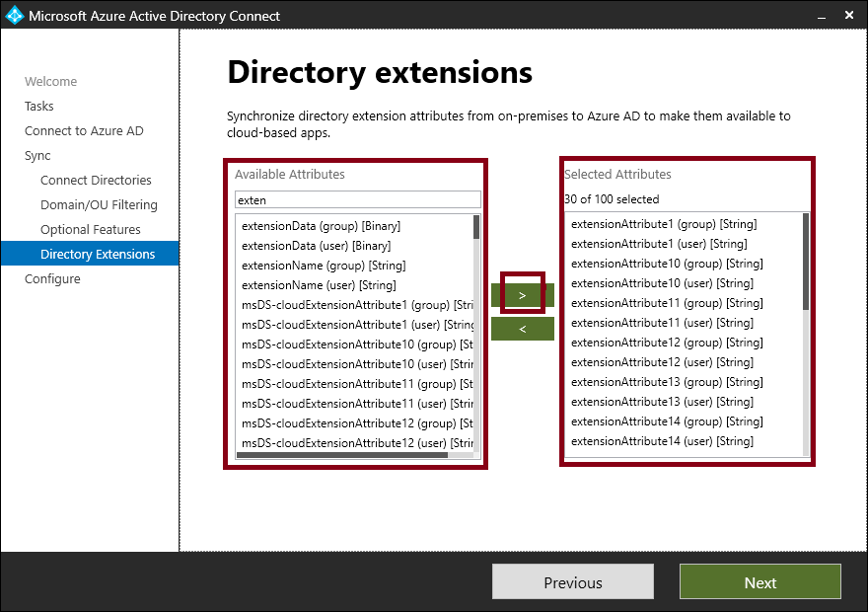
Task: Select msDS-cloudExtensionAttribute10 (group) in available list
Action: (357, 344)
